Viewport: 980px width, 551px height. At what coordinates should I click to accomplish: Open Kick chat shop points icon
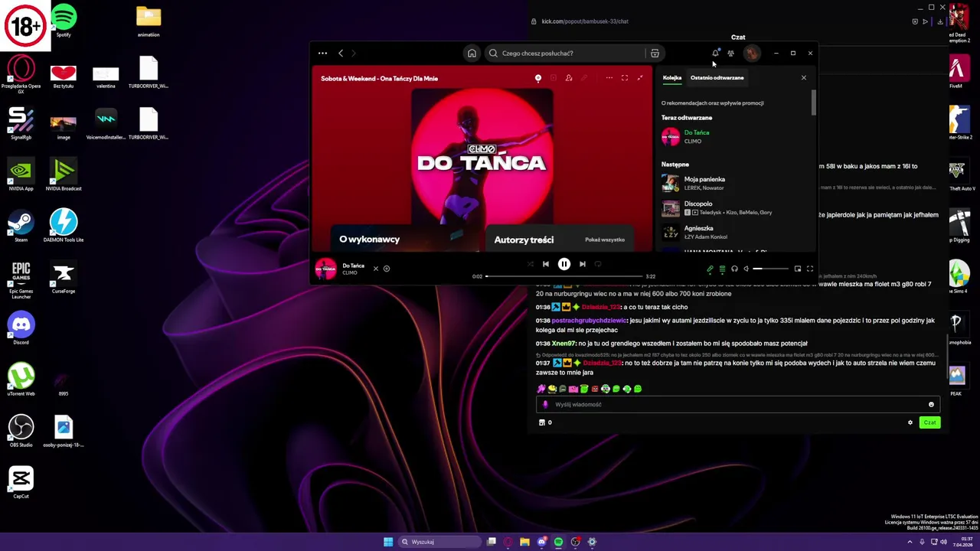click(x=542, y=422)
